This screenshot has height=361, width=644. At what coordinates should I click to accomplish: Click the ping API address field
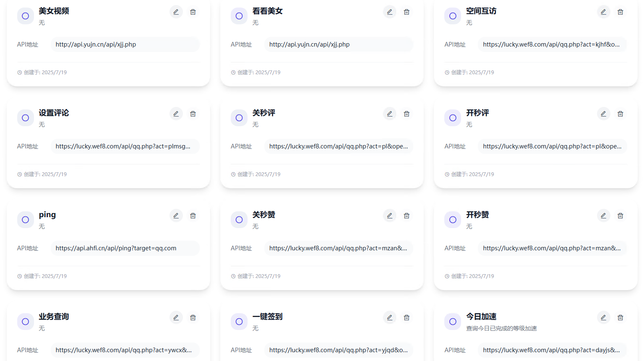[x=125, y=248]
